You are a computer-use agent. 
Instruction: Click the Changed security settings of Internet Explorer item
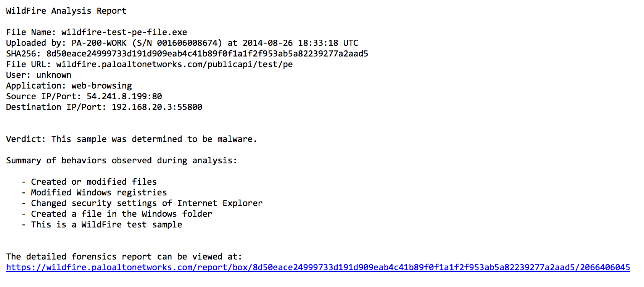click(147, 203)
